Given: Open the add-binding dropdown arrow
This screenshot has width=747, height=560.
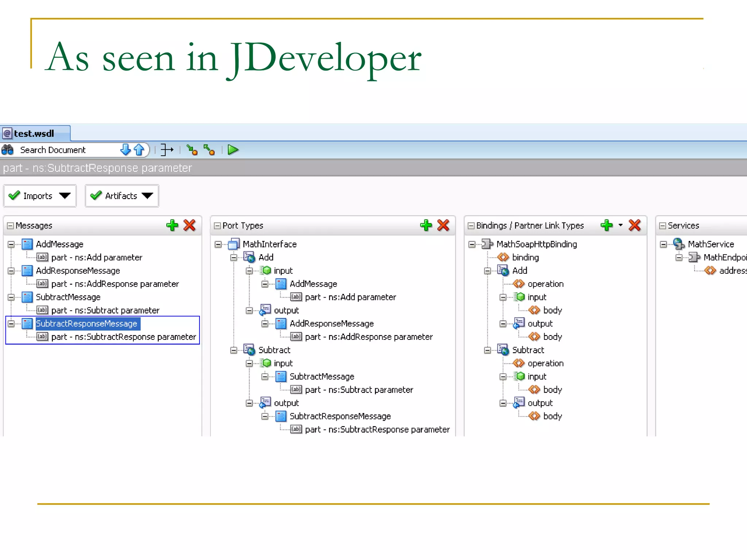Looking at the screenshot, I should tap(620, 225).
